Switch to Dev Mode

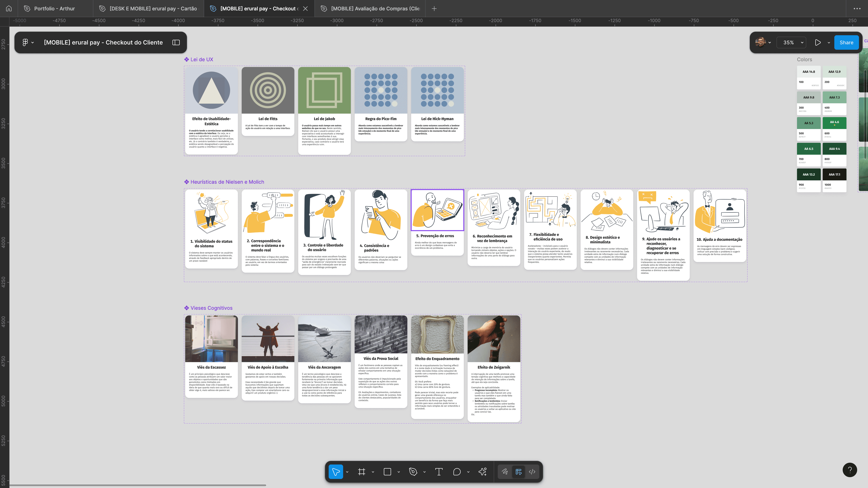[532, 472]
